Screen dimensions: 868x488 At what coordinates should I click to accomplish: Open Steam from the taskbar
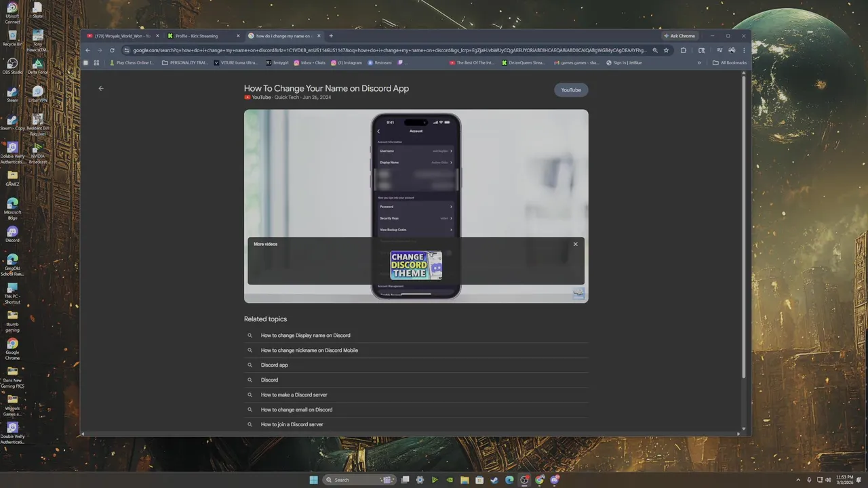click(494, 480)
